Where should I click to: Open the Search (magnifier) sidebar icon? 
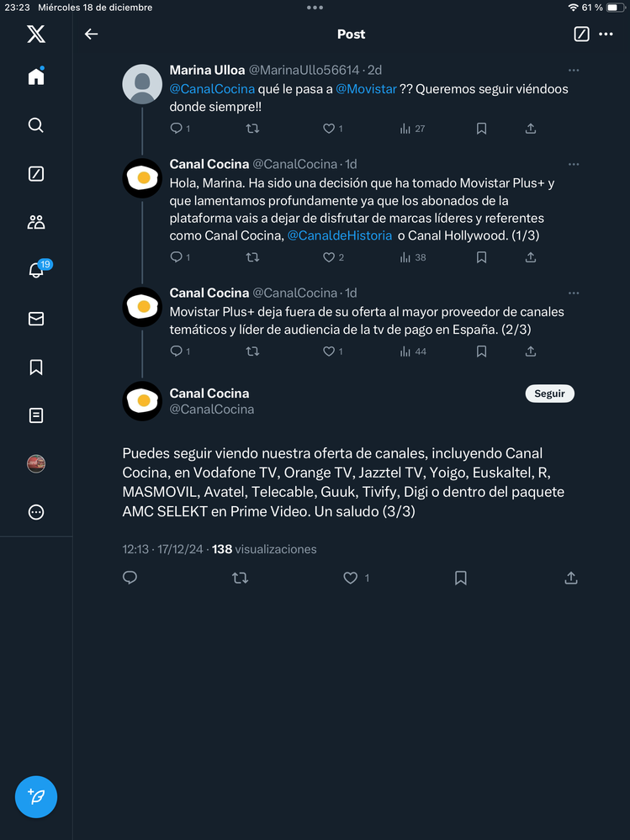(36, 125)
